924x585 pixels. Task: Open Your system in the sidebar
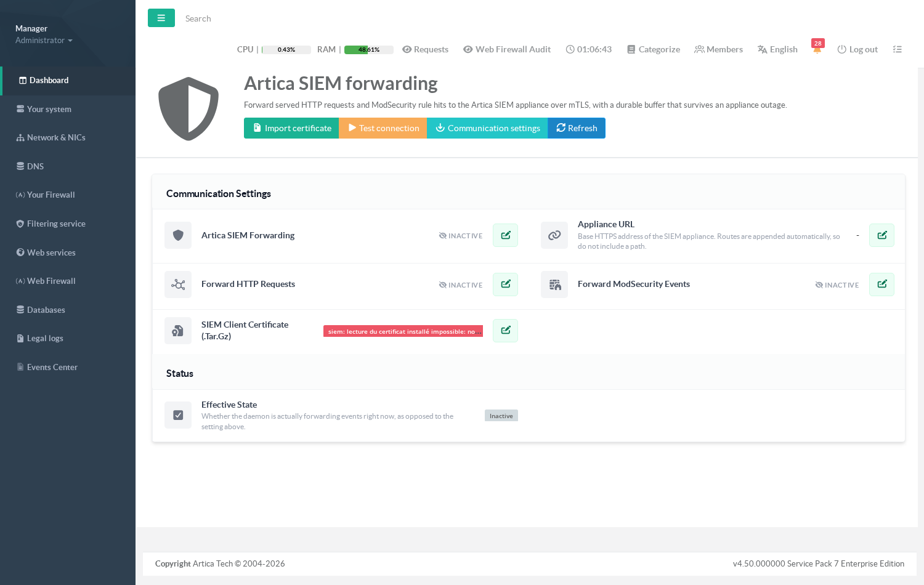click(68, 109)
